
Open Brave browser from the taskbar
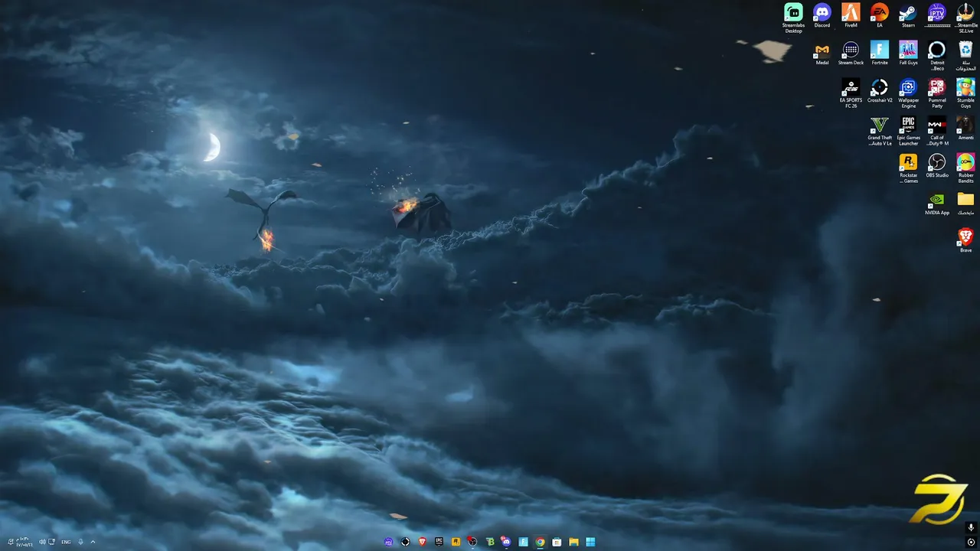click(423, 542)
